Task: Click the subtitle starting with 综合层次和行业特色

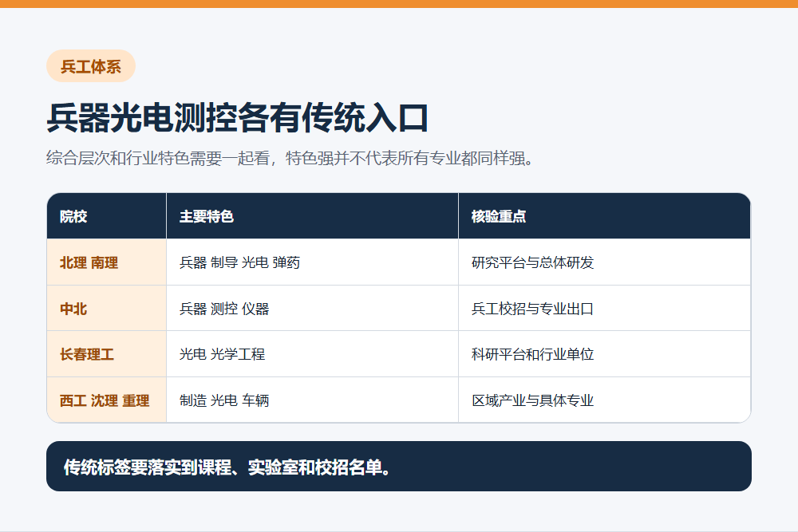Action: click(290, 158)
